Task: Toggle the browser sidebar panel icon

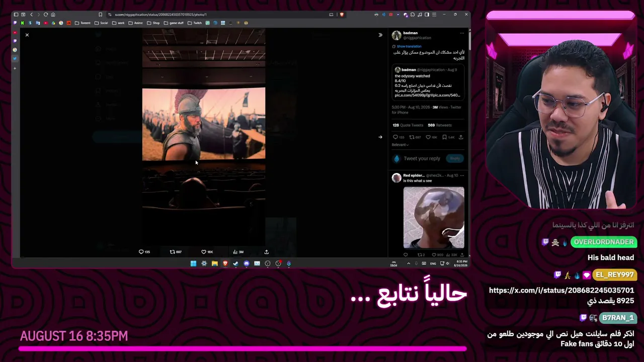Action: (x=427, y=15)
